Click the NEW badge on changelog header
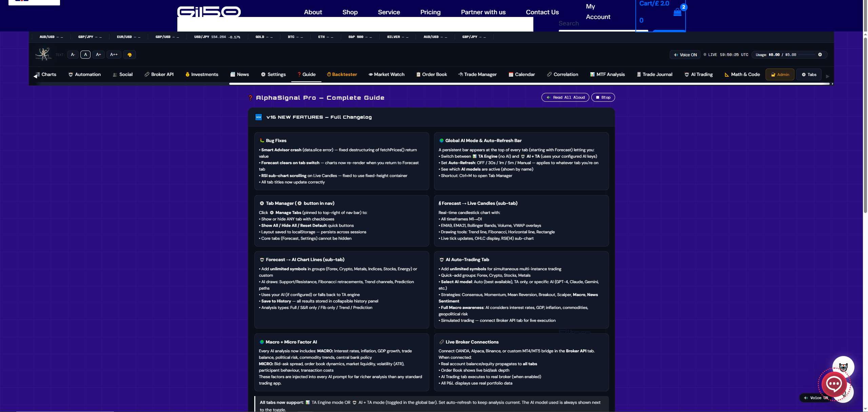The height and width of the screenshot is (412, 868). point(259,117)
